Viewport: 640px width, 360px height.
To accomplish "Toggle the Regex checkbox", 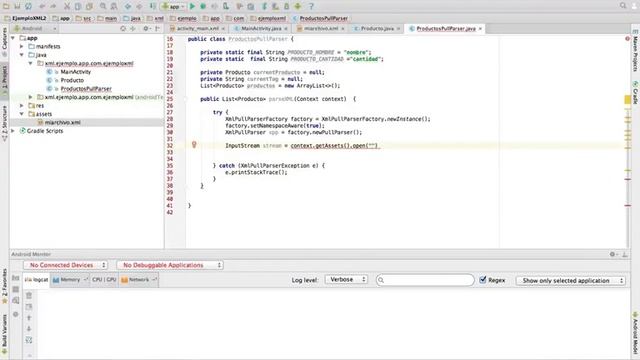I will pyautogui.click(x=483, y=280).
